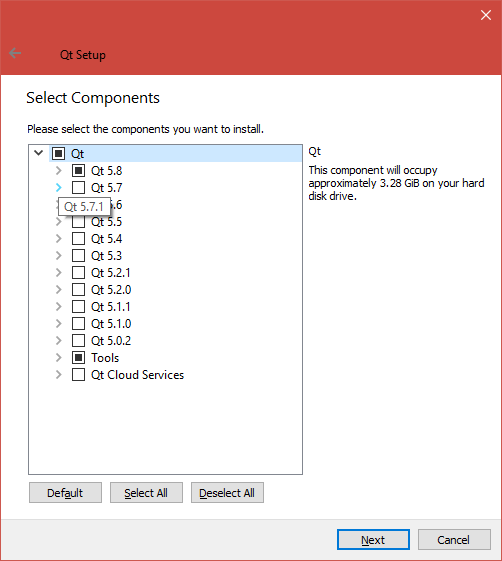Screen dimensions: 502x561
Task: Check the Qt 5.4 checkbox
Action: click(x=78, y=239)
